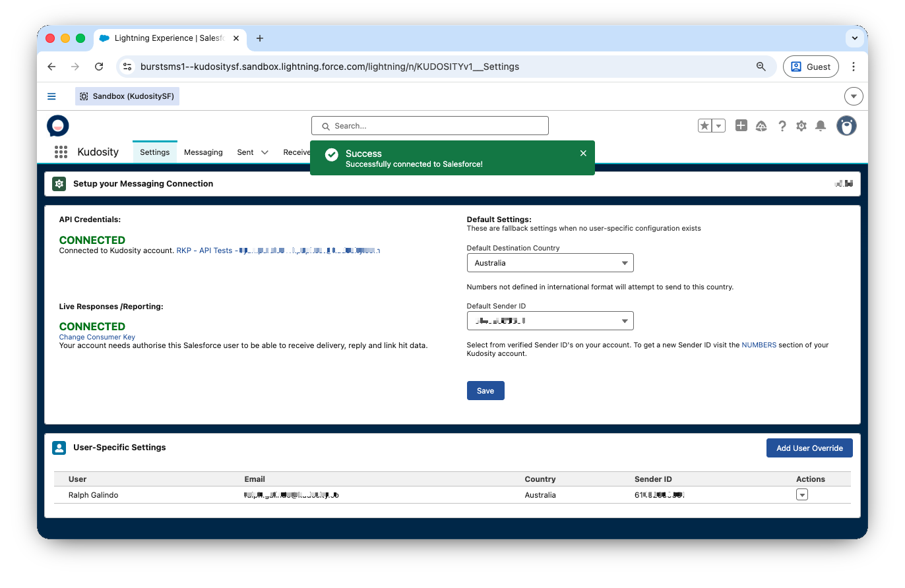Image resolution: width=905 pixels, height=588 pixels.
Task: Click into the Salesforce search field
Action: (429, 126)
